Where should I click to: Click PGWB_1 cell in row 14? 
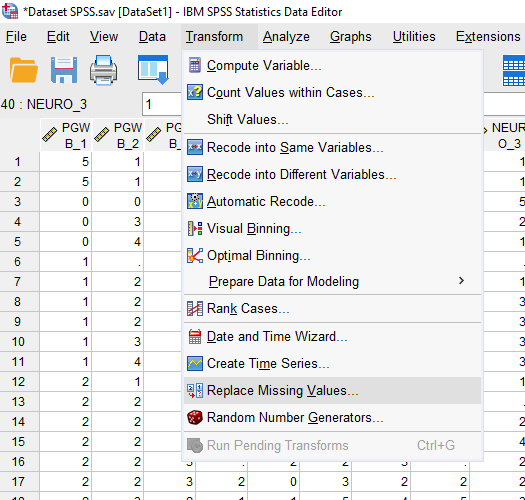coord(66,422)
